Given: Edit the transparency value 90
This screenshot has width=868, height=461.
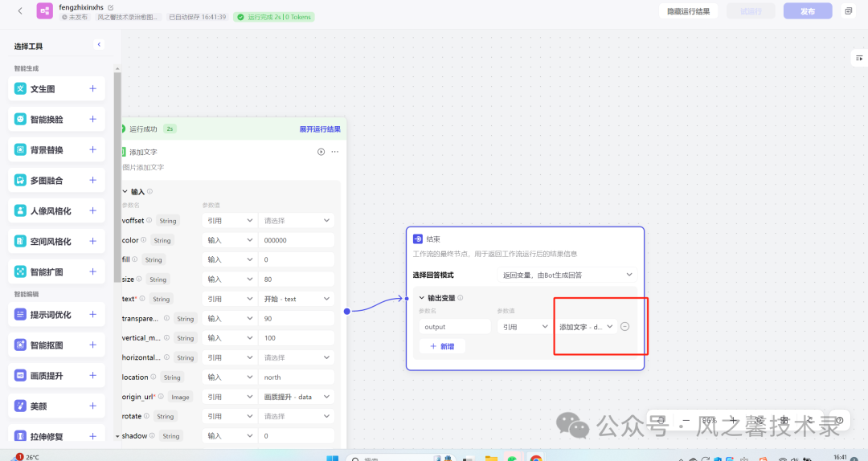Looking at the screenshot, I should [x=296, y=319].
